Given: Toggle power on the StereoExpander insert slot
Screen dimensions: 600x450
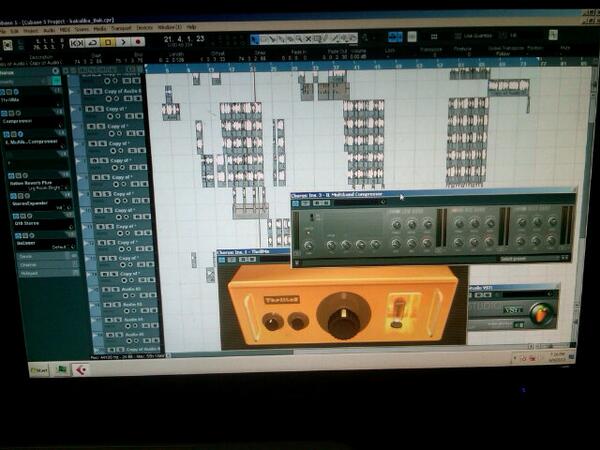Looking at the screenshot, I should pos(13,196).
